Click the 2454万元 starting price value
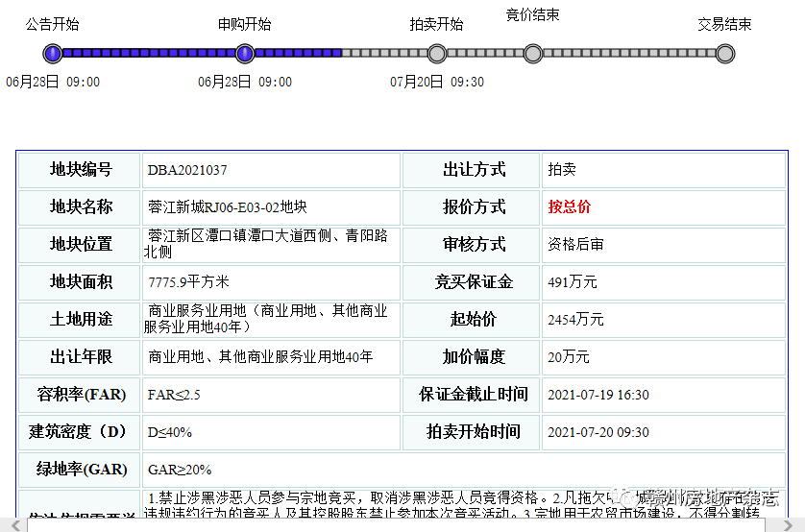 pyautogui.click(x=575, y=319)
